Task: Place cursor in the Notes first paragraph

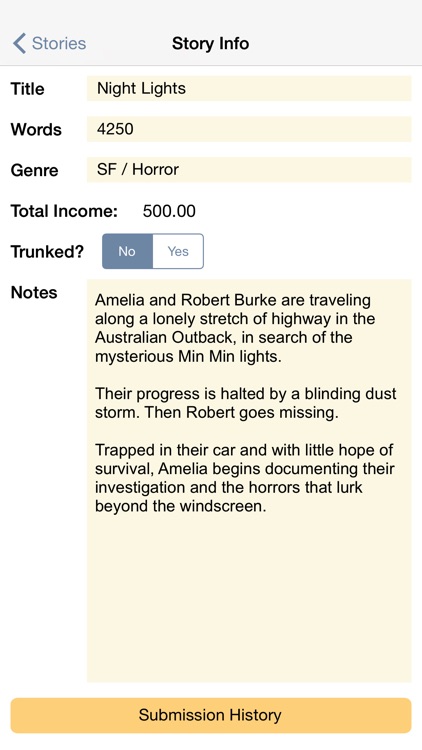Action: [x=234, y=328]
